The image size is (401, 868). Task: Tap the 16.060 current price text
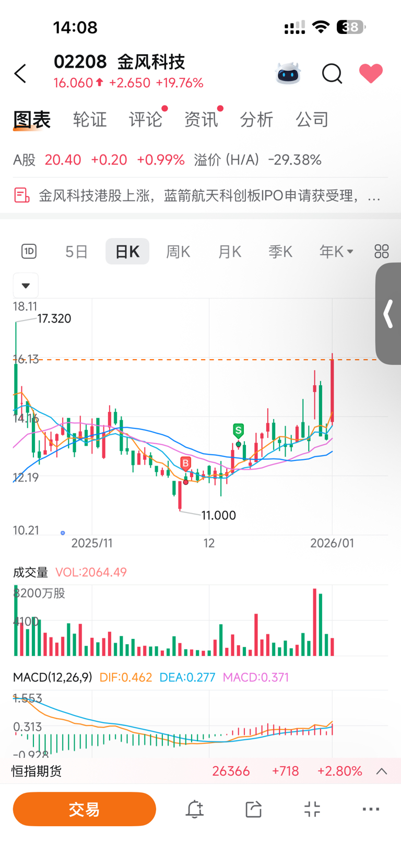pos(73,83)
